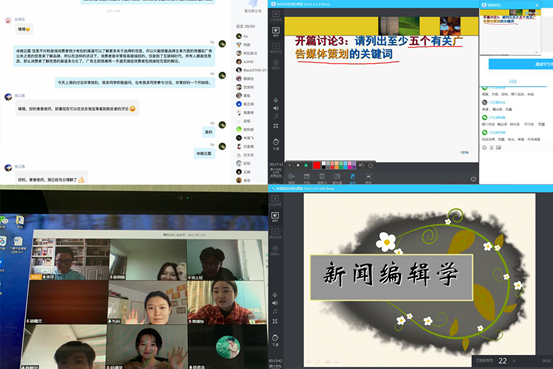Click the redo icon beside the undo arrow

click(370, 165)
